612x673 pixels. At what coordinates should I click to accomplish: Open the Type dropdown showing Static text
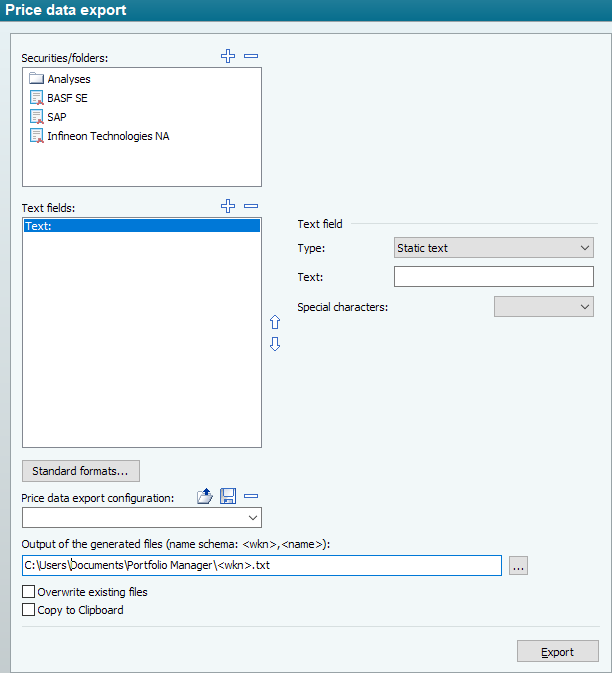point(494,248)
